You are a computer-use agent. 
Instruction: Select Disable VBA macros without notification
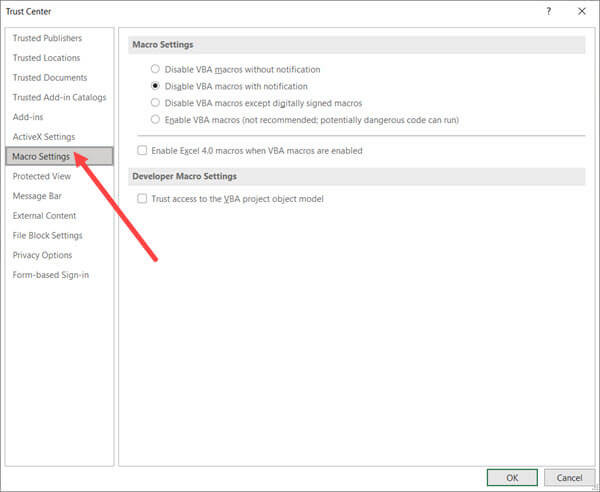[x=154, y=69]
